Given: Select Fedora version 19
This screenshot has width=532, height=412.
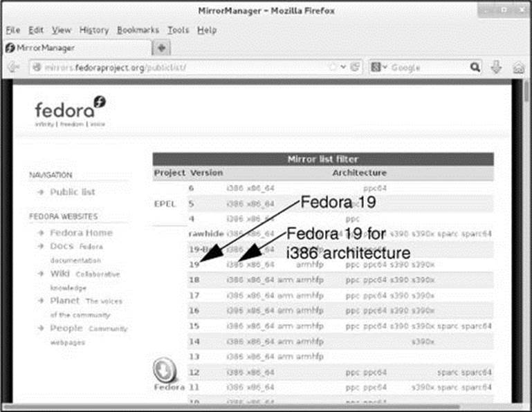Looking at the screenshot, I should [194, 265].
